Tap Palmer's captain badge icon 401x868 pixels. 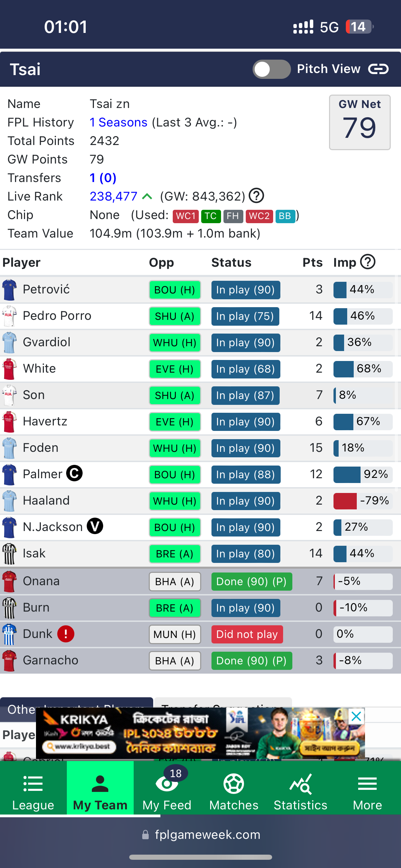tap(74, 474)
